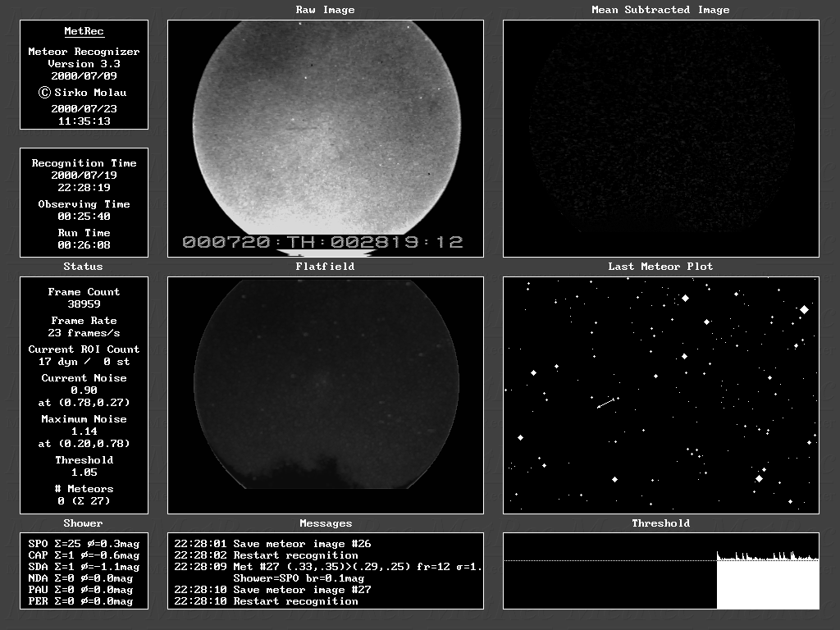Click the Run Time value 00:26:08
Image resolution: width=840 pixels, height=630 pixels.
pos(84,244)
